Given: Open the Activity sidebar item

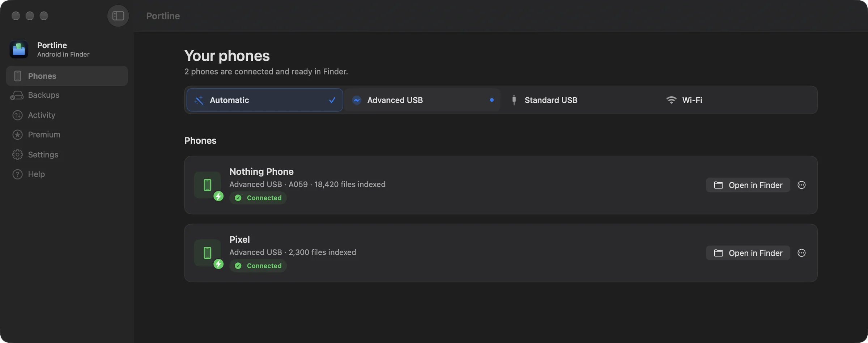Looking at the screenshot, I should [x=67, y=115].
